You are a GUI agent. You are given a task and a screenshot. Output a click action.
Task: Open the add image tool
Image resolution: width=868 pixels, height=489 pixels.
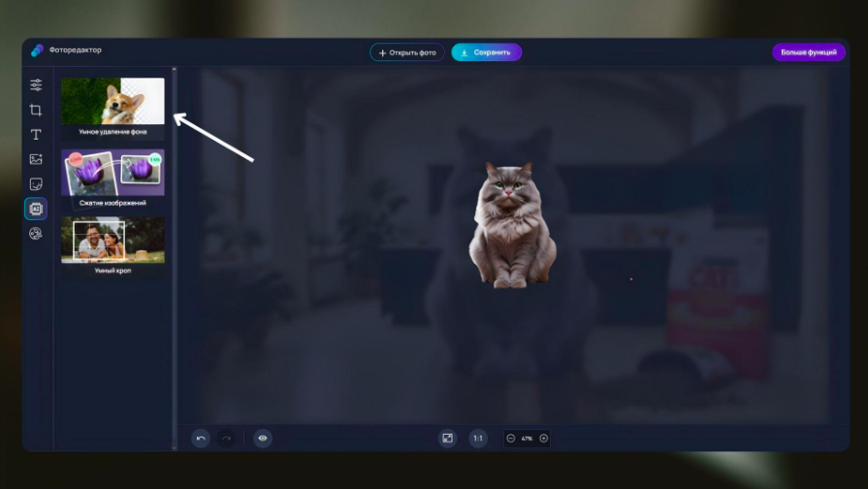[x=36, y=159]
